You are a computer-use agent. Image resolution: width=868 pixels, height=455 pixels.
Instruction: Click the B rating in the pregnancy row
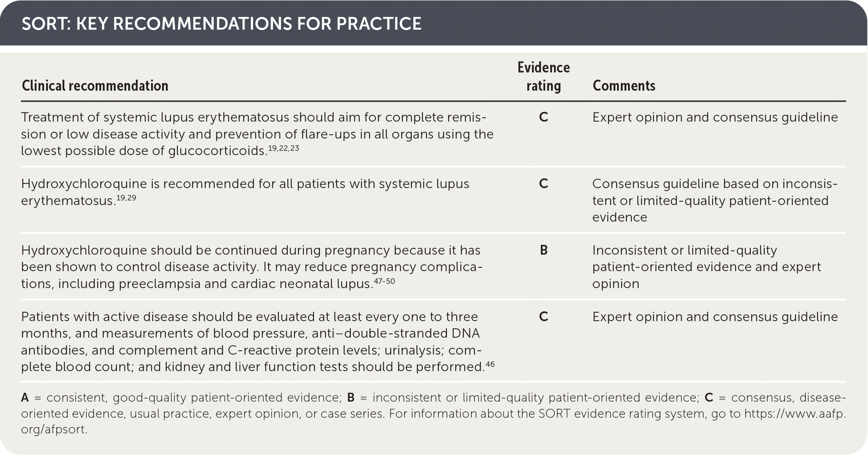pos(544,250)
